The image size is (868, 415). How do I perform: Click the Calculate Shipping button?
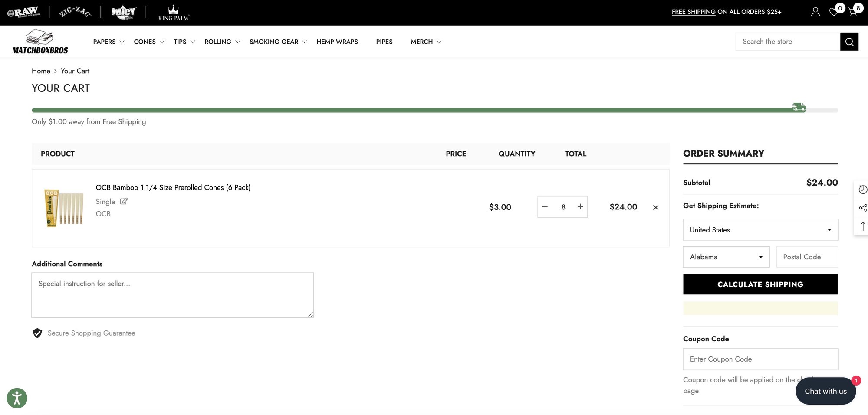pyautogui.click(x=760, y=284)
